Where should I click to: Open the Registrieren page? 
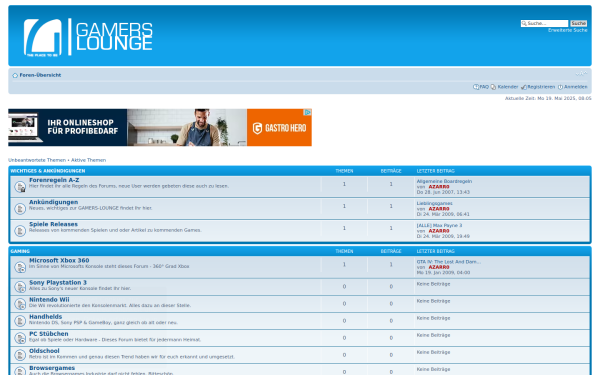click(x=541, y=87)
